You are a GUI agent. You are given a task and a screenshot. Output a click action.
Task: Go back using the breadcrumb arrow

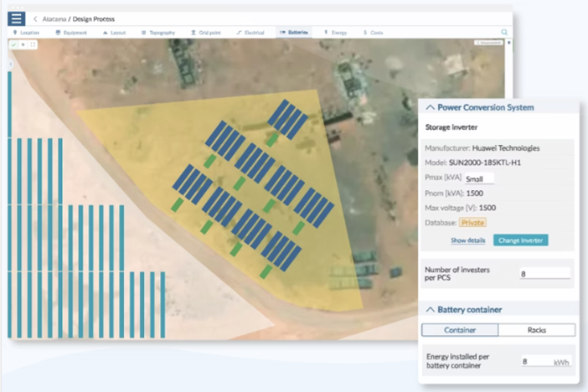[x=35, y=18]
